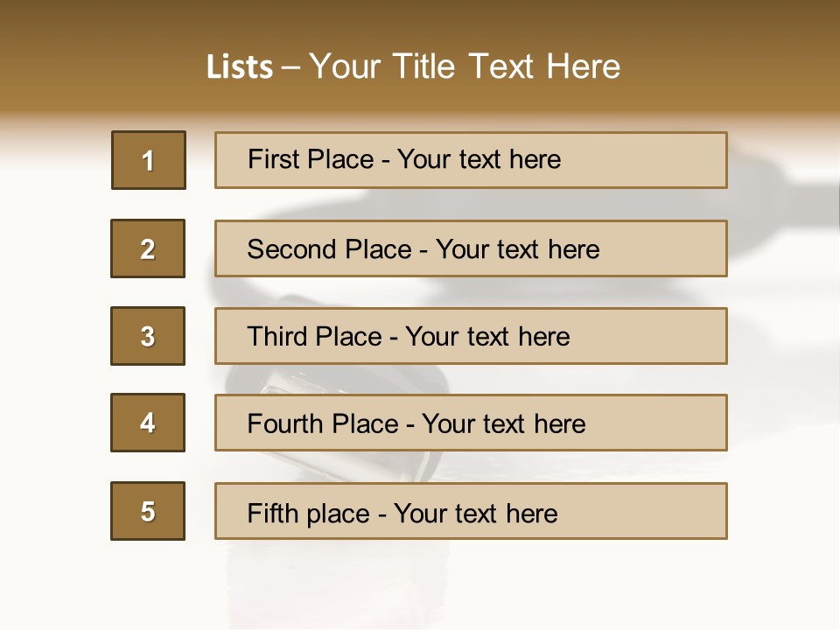The width and height of the screenshot is (840, 630).
Task: Click the slide title text
Action: (x=414, y=66)
